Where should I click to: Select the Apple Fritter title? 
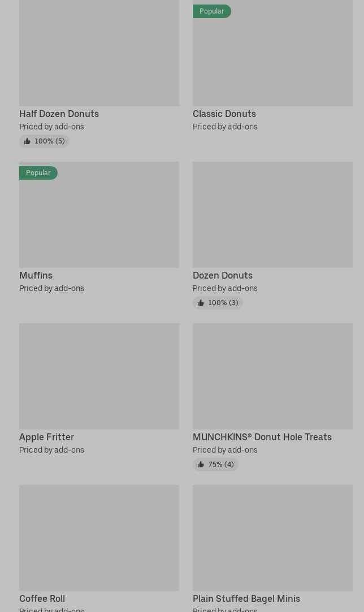pyautogui.click(x=46, y=437)
